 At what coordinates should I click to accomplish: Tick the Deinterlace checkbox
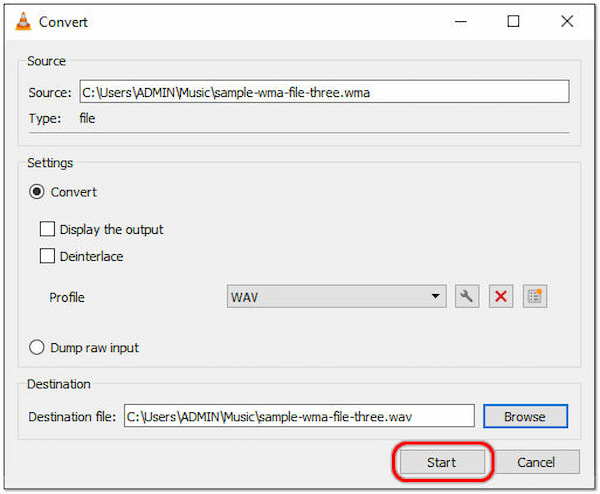[x=47, y=256]
